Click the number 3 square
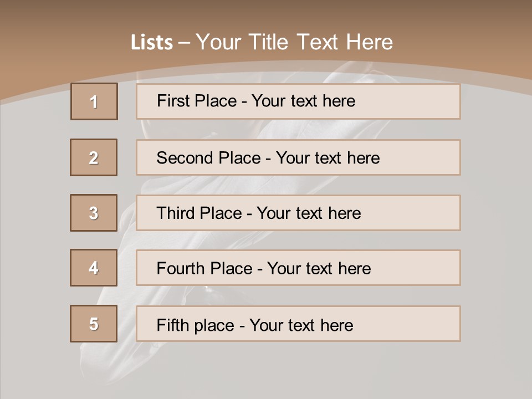Screen dimensions: 532x399 94,213
